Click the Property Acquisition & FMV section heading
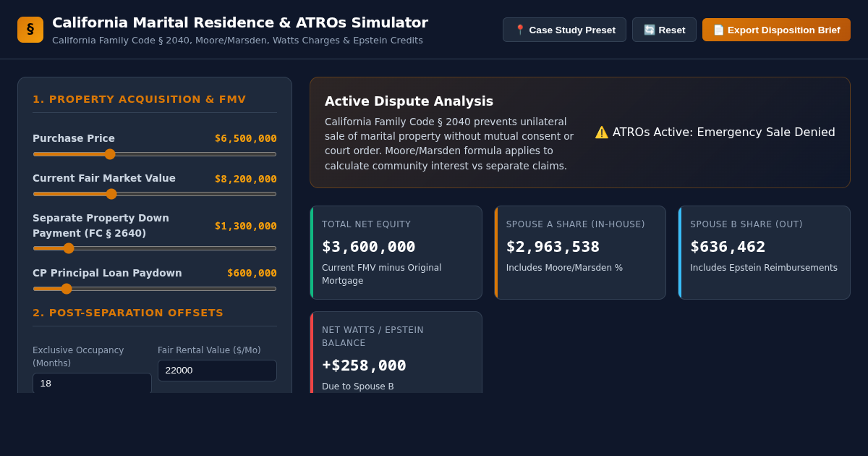This screenshot has height=456, width=868. 139,99
